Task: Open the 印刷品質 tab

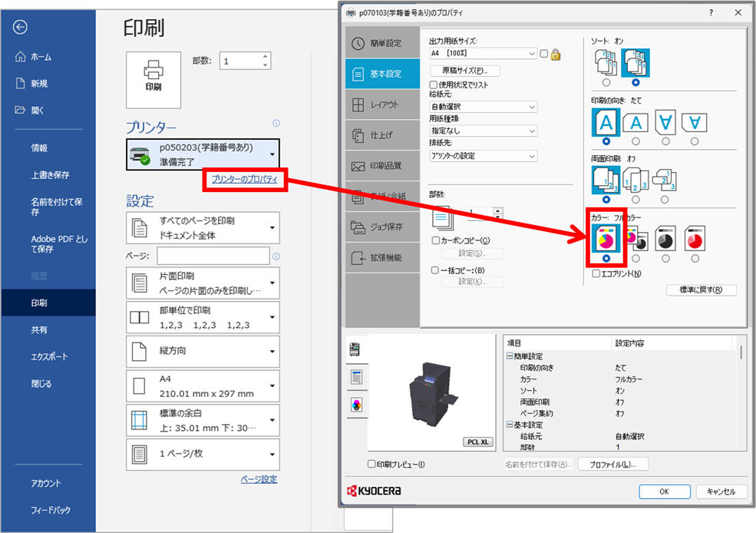Action: click(x=383, y=165)
